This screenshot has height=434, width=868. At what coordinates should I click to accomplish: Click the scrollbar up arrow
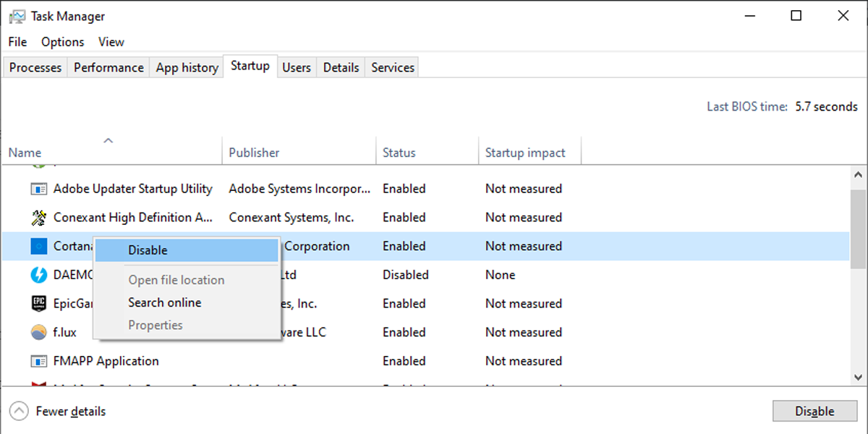tap(859, 175)
